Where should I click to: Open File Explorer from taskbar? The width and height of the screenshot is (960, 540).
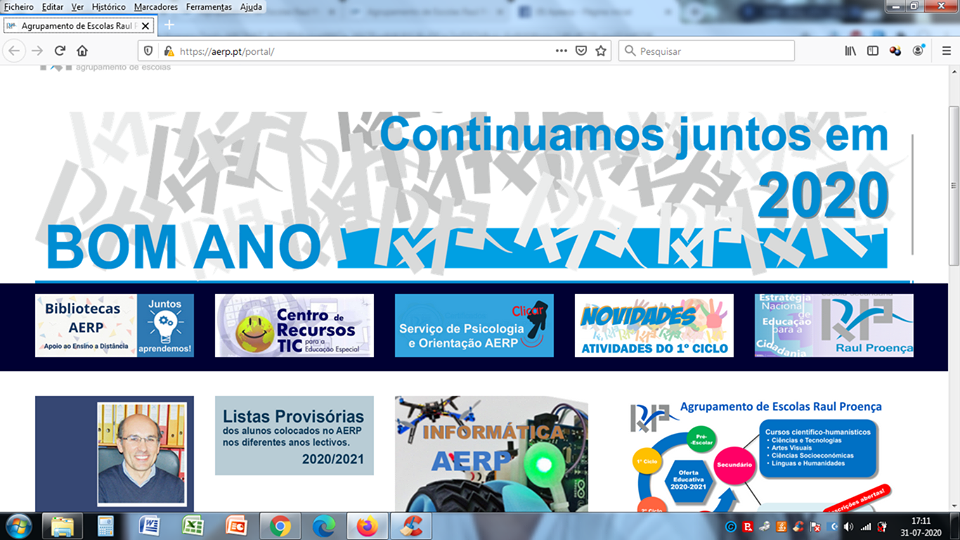(62, 527)
